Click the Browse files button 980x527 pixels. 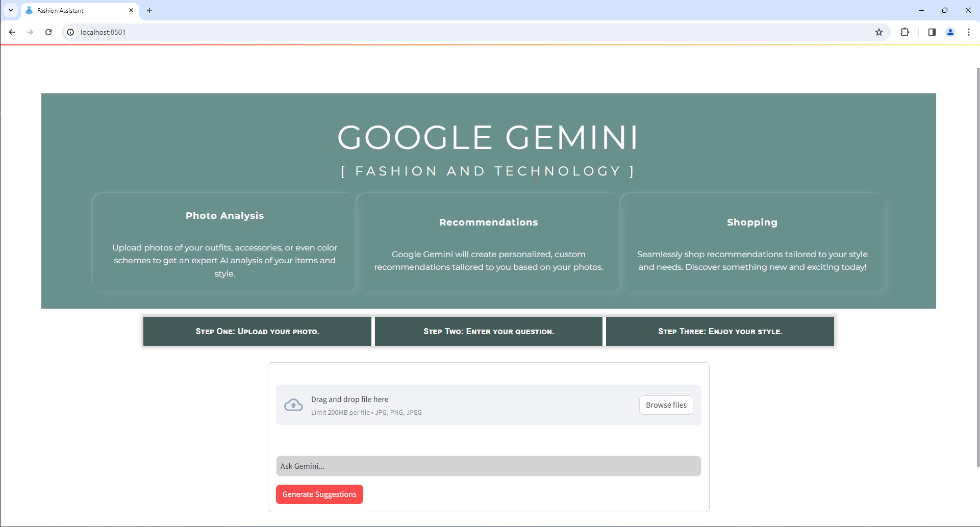[x=666, y=405]
